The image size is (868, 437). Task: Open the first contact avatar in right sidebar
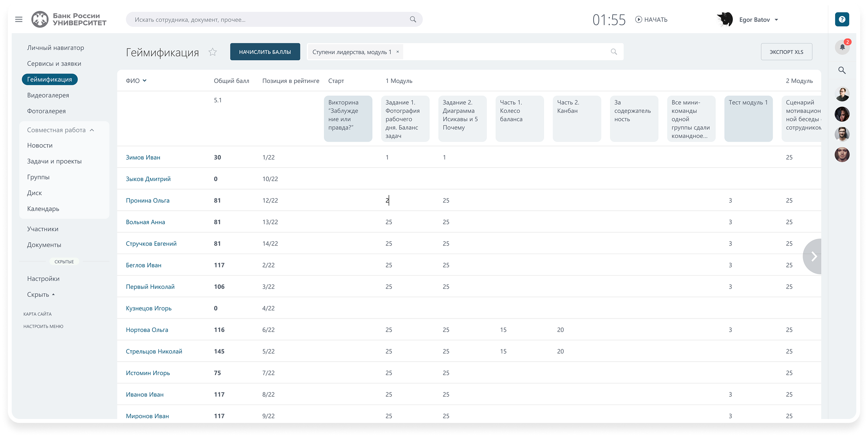pyautogui.click(x=842, y=94)
